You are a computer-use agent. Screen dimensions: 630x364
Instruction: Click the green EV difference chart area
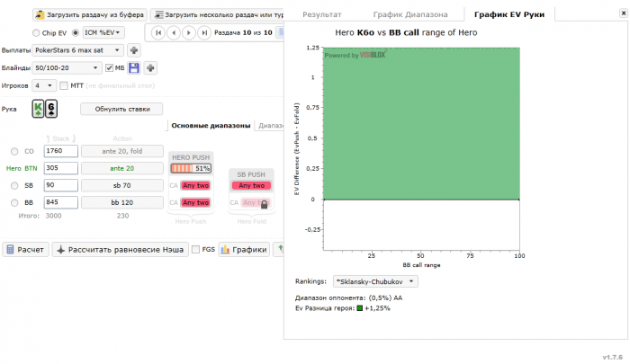coord(421,123)
